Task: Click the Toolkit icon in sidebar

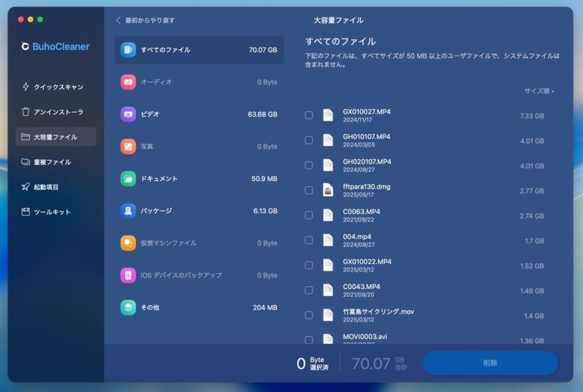Action: pos(26,212)
